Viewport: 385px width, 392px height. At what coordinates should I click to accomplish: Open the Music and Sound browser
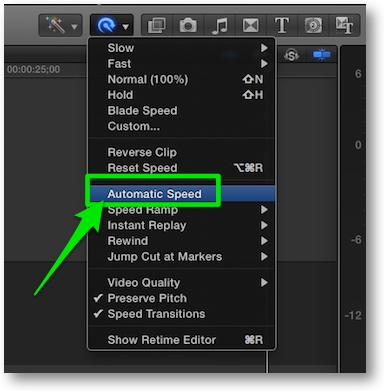pyautogui.click(x=220, y=25)
